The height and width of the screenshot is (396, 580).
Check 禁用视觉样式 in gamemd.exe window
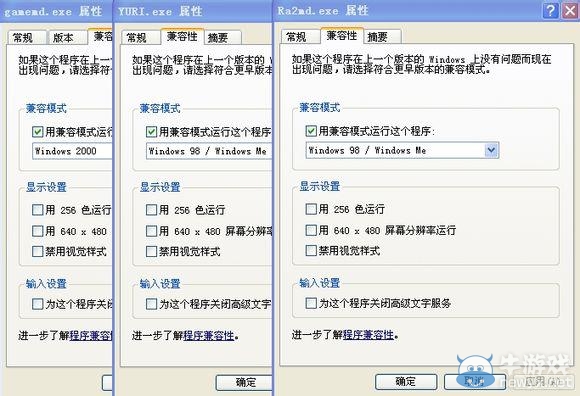coord(37,251)
